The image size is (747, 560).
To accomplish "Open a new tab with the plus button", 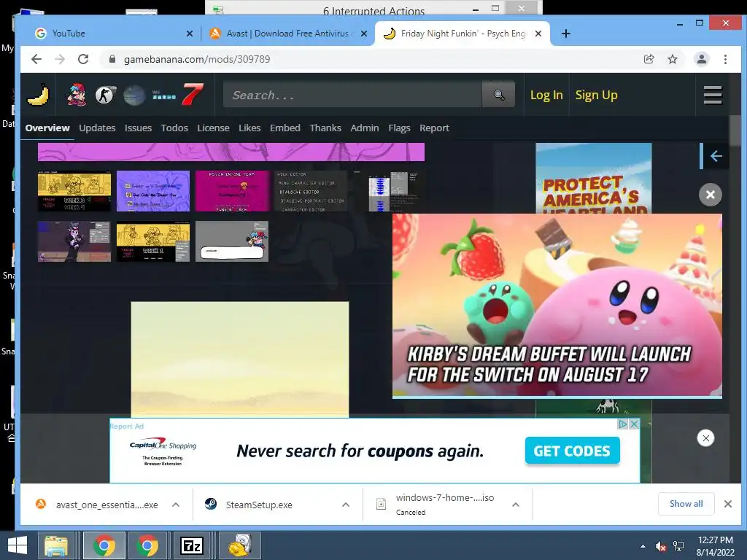I will point(565,34).
